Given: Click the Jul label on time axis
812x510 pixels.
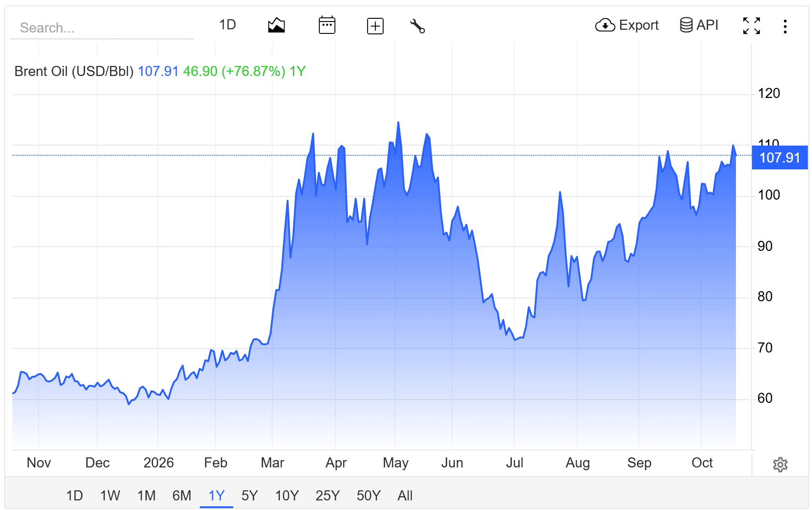Looking at the screenshot, I should pyautogui.click(x=514, y=463).
